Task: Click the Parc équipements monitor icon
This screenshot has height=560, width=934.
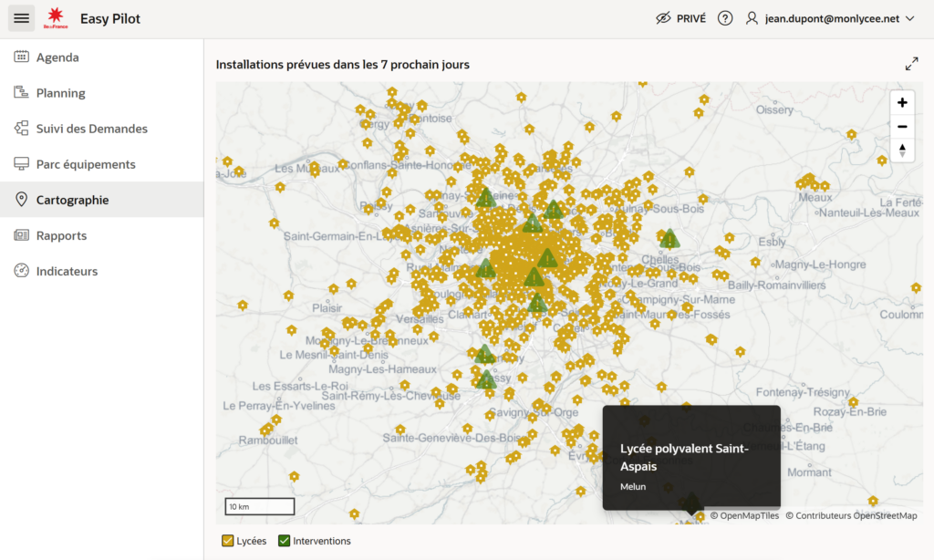Action: 22,164
